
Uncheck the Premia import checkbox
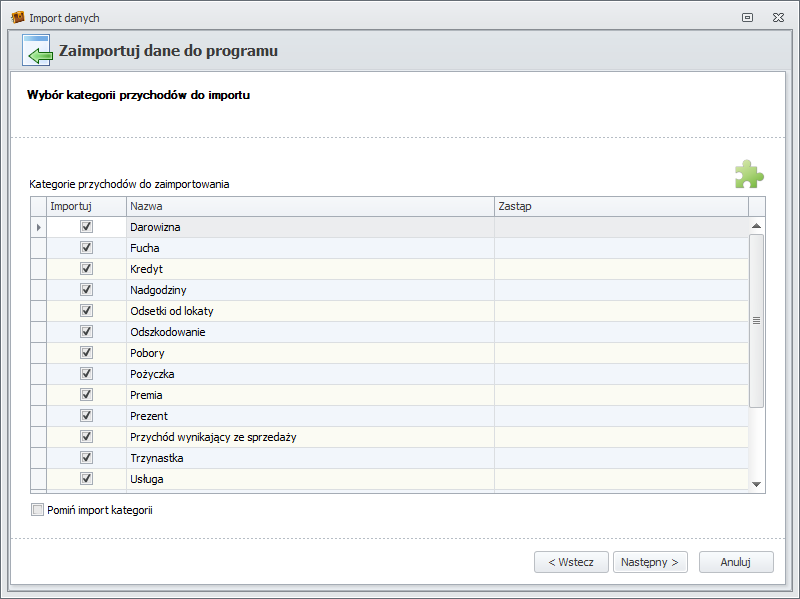[x=86, y=395]
